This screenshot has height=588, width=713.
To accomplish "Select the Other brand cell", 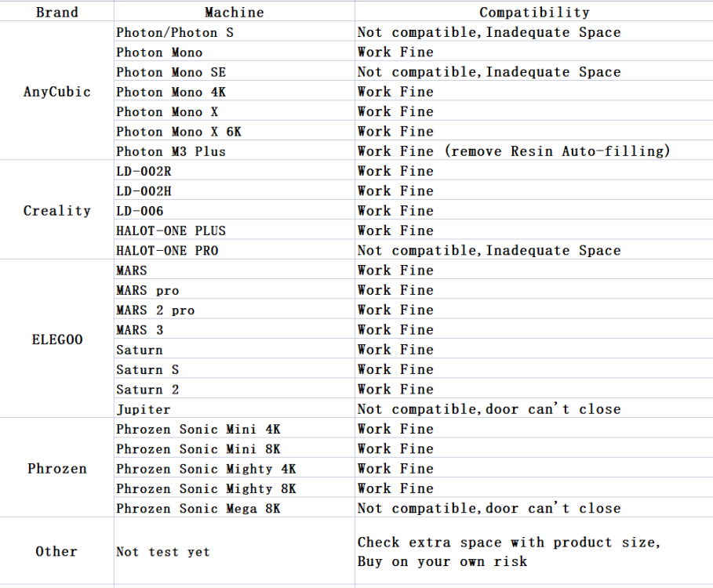I will click(x=56, y=551).
